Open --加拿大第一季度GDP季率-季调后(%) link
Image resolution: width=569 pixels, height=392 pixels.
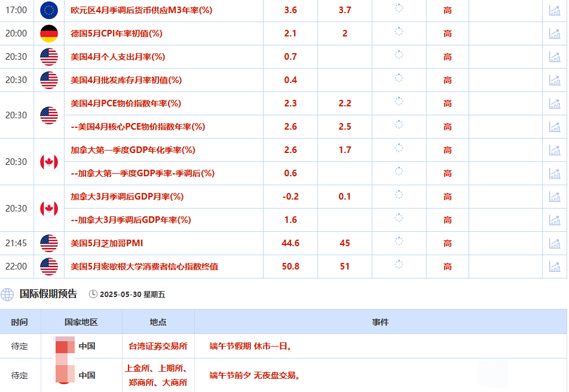(143, 173)
